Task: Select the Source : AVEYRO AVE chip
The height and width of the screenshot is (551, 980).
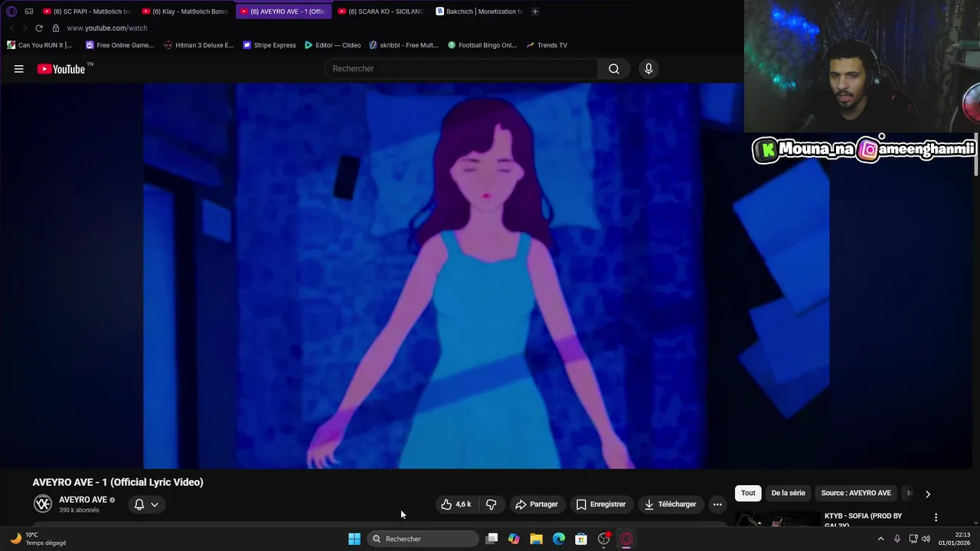Action: pyautogui.click(x=856, y=494)
